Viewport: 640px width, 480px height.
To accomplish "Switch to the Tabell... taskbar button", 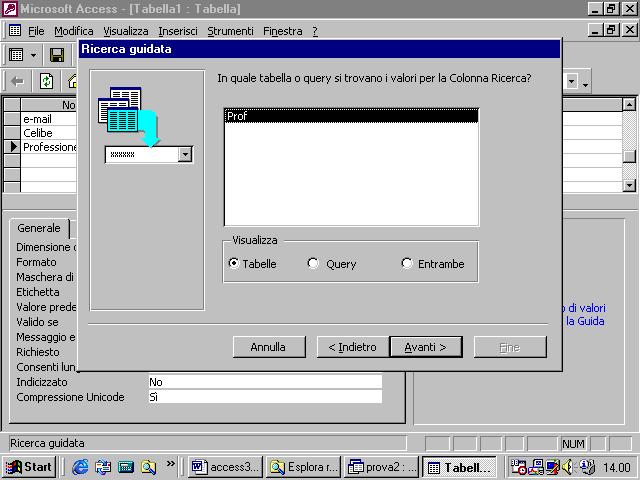I will click(x=459, y=467).
